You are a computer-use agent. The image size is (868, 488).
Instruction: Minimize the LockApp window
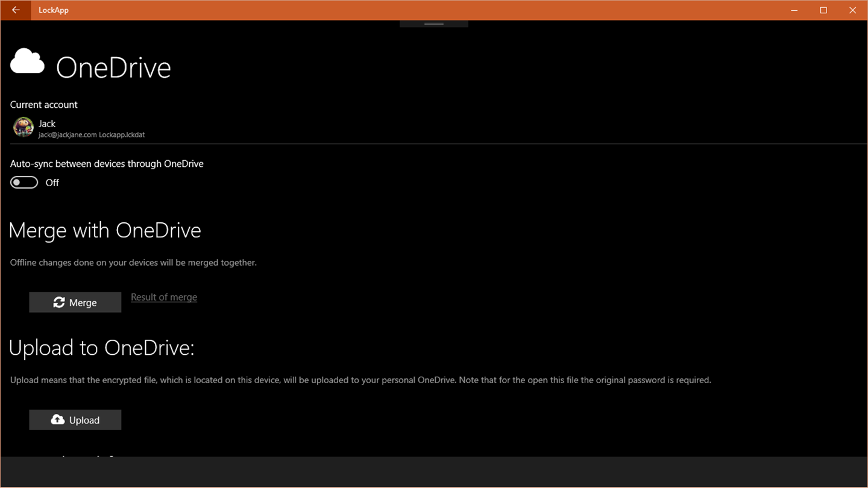794,10
